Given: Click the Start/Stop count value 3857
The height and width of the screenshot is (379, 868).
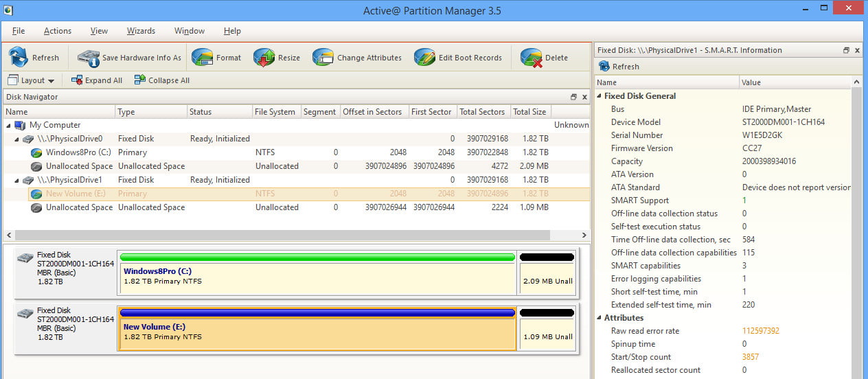Looking at the screenshot, I should tap(751, 357).
